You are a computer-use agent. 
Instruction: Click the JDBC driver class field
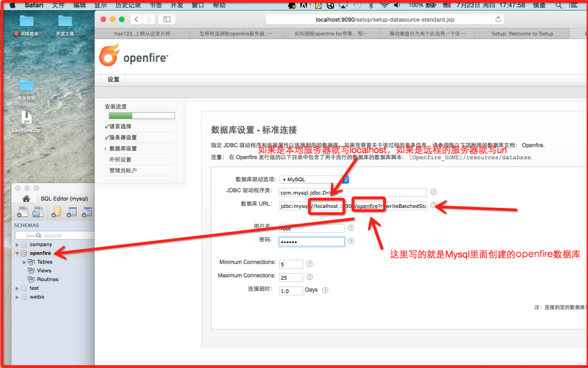[x=353, y=192]
